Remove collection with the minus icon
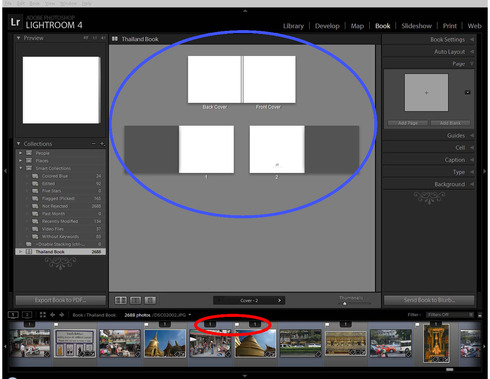 pyautogui.click(x=94, y=143)
